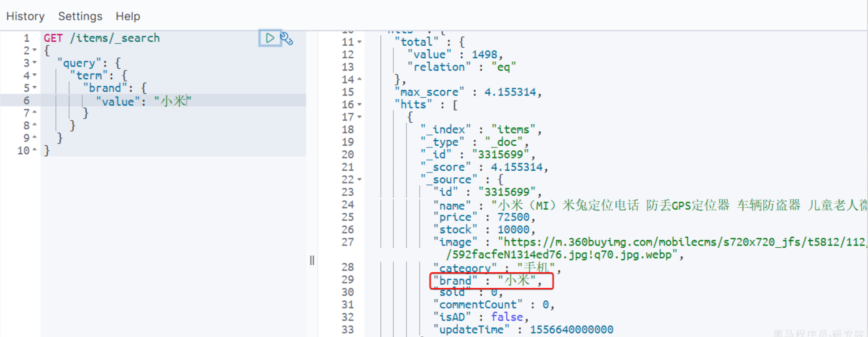Toggle fold arrow on request line 9
This screenshot has height=337, width=868.
tap(35, 137)
